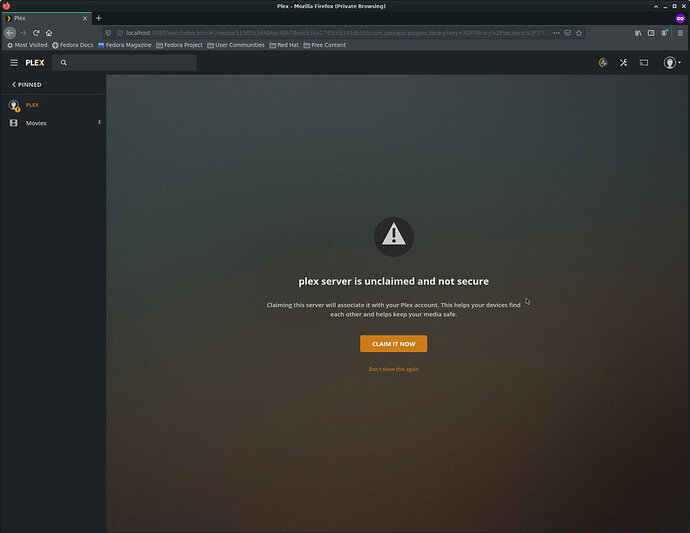Open User Communities bookmark folder
Viewport: 690px width, 533px height.
point(236,45)
